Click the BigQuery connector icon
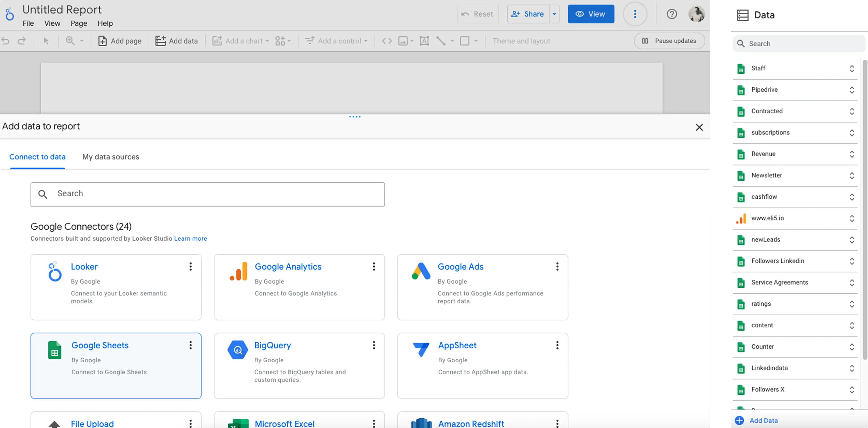 (238, 350)
